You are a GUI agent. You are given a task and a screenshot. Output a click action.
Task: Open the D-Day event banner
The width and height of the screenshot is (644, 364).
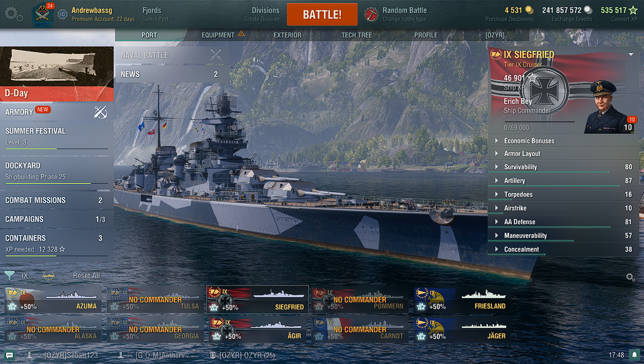[x=57, y=74]
